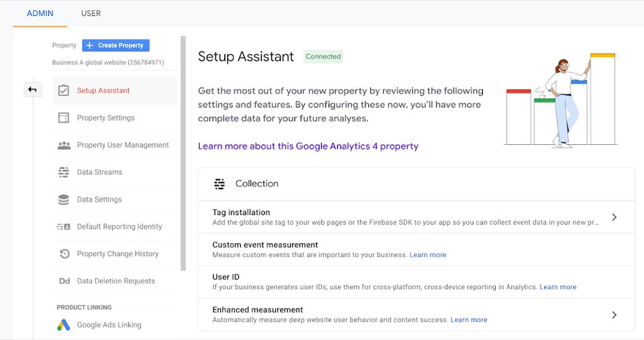
Task: Click the Custom event measurement title
Action: tap(265, 245)
